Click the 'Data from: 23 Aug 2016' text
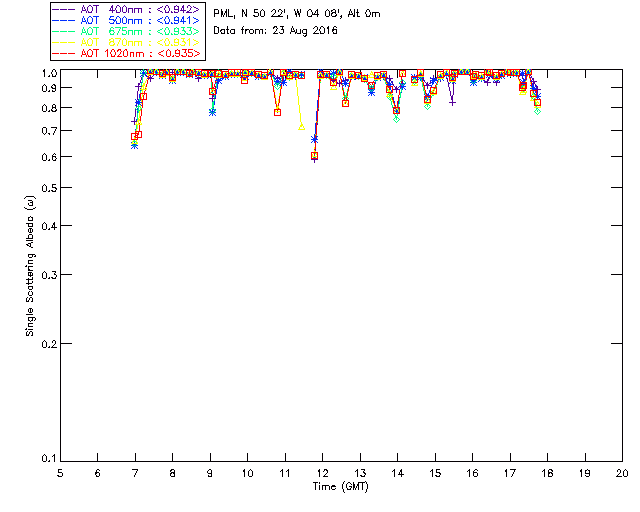 pos(275,31)
